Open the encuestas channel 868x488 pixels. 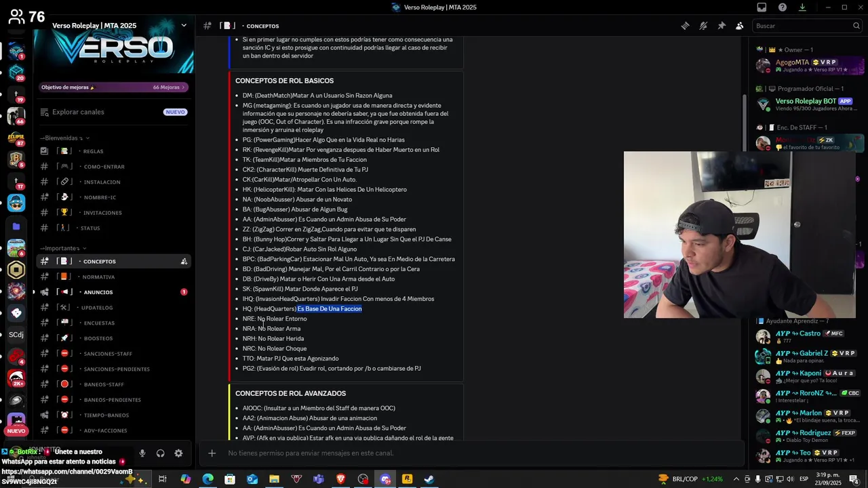[x=113, y=323]
